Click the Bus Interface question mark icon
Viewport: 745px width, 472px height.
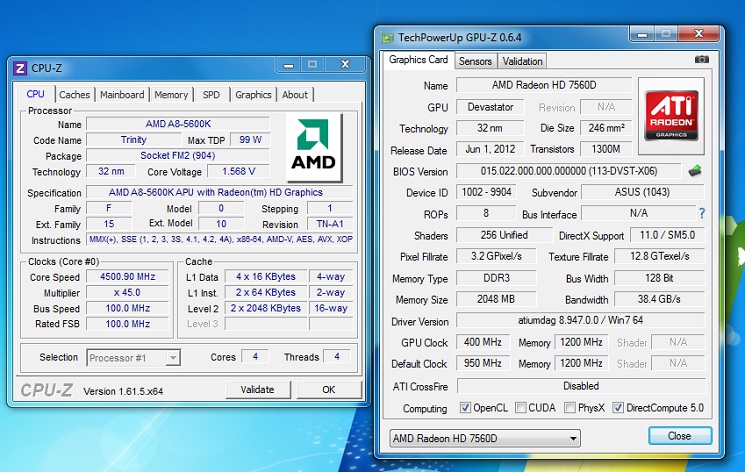click(x=702, y=213)
